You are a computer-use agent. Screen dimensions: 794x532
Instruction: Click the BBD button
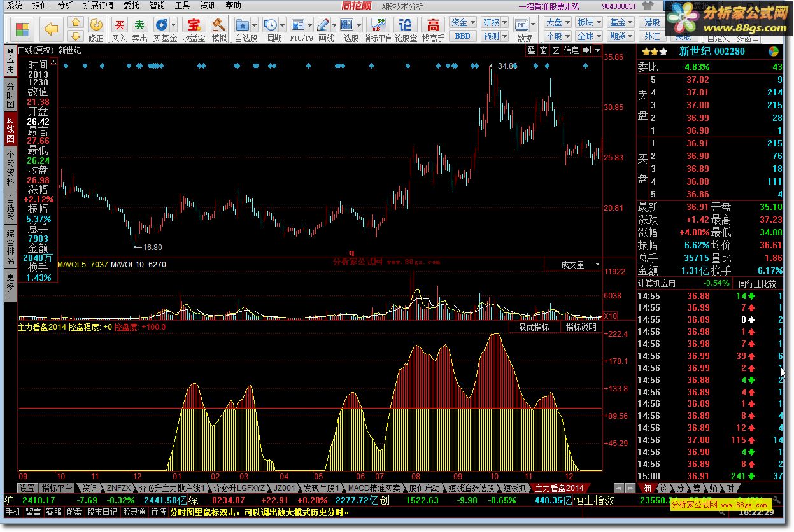pyautogui.click(x=463, y=36)
